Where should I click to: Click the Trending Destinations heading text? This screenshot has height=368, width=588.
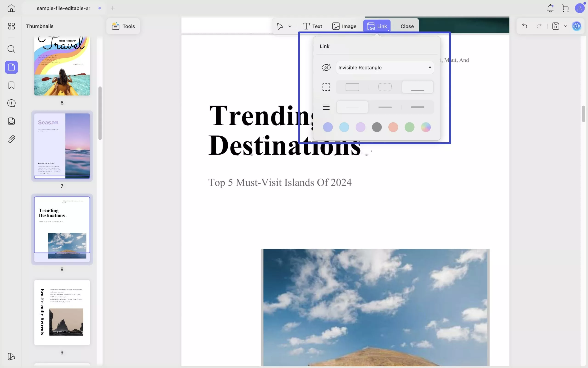tap(285, 130)
